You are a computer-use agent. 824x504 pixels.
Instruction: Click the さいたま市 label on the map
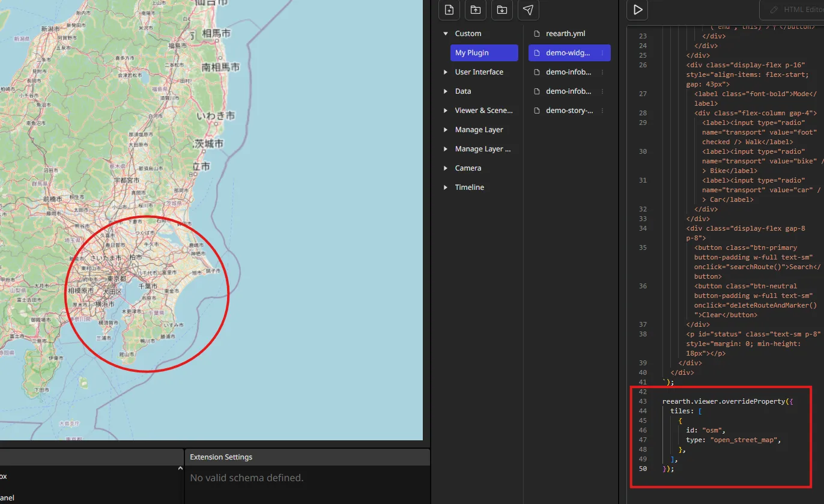pos(105,257)
